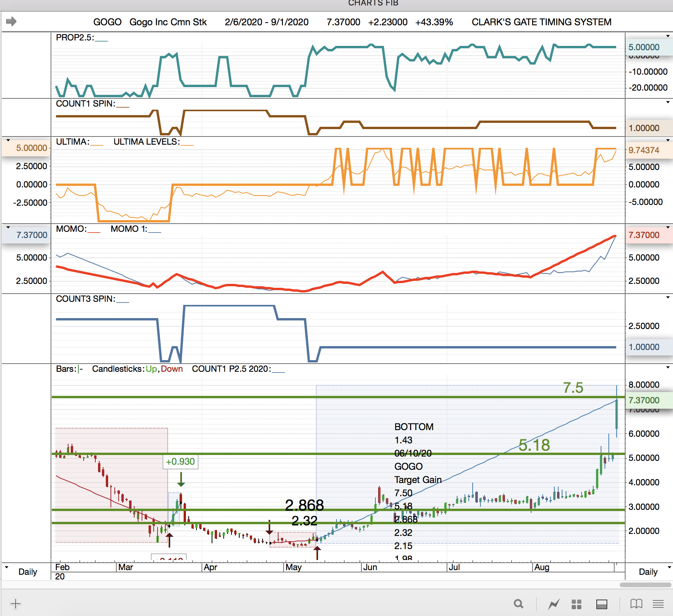Click the Candlesticks legend label
Screen dimensions: 673x616
118,369
